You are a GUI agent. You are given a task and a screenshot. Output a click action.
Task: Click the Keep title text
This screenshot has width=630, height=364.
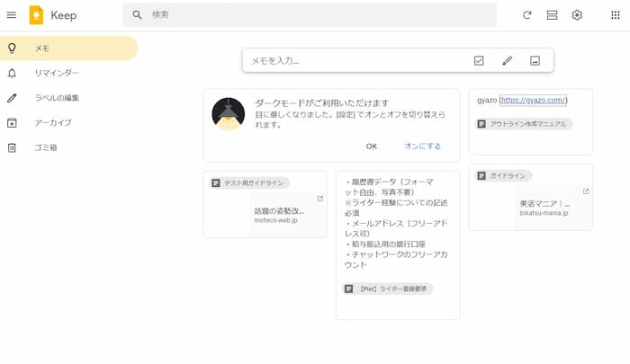pyautogui.click(x=64, y=15)
